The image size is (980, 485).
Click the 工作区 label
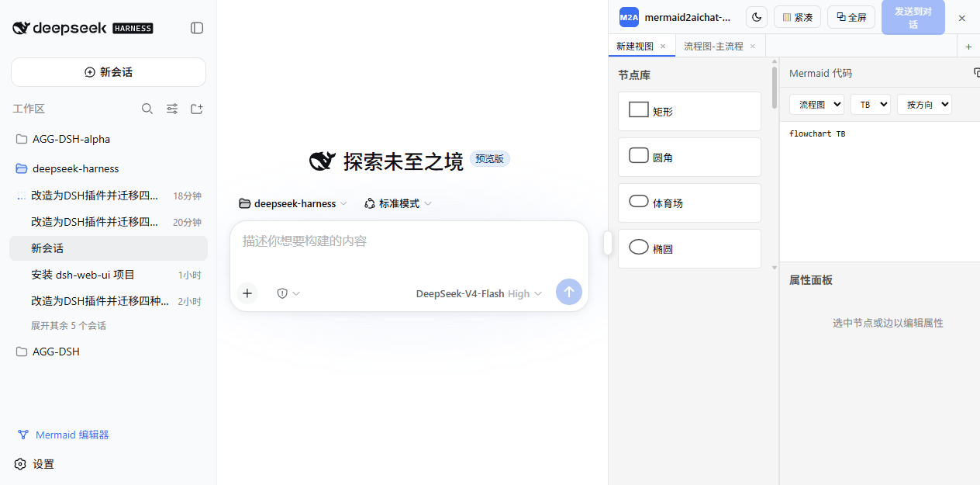tap(29, 109)
